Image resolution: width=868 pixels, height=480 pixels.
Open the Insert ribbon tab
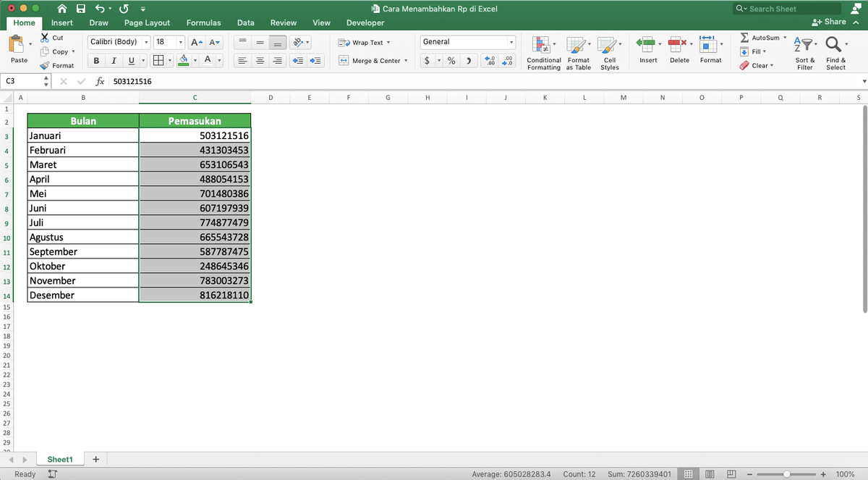[61, 22]
